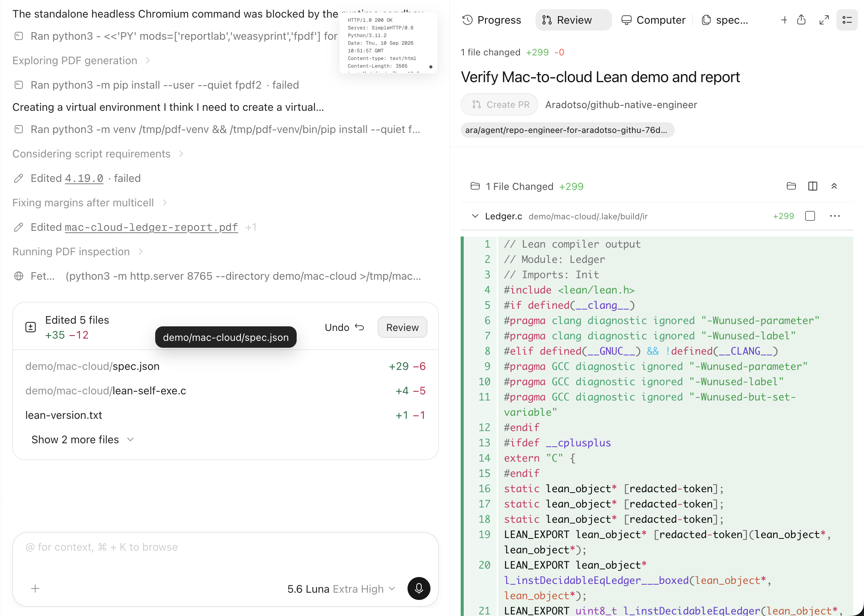Open the edited 4.19.0 file link
This screenshot has height=616, width=864.
click(x=84, y=178)
